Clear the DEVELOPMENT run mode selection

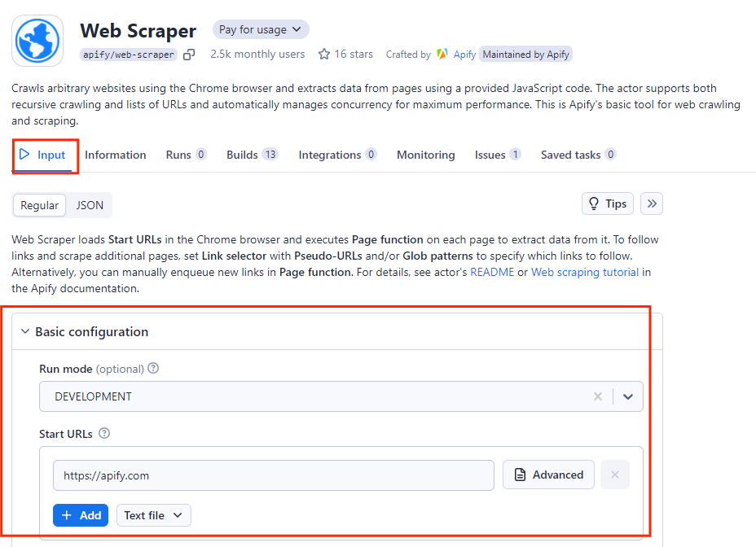[598, 396]
